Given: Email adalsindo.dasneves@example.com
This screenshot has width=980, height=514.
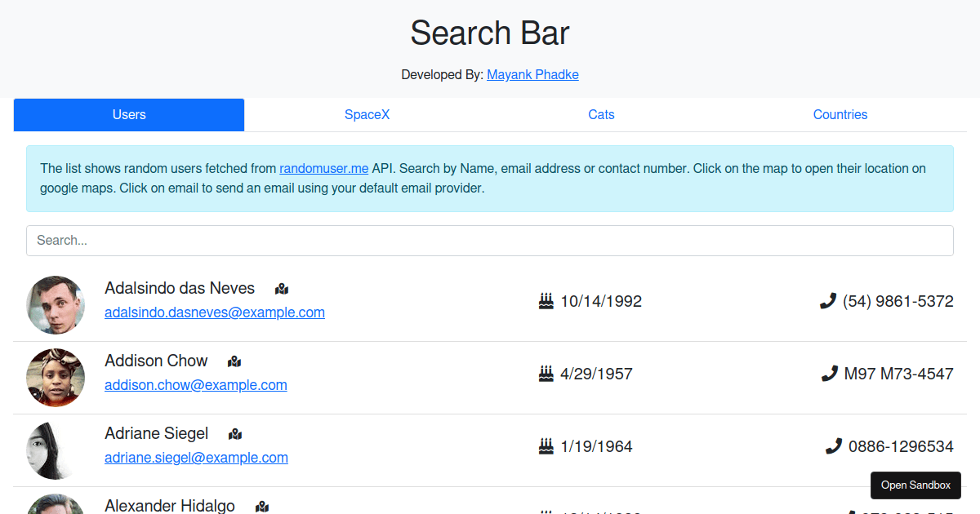Looking at the screenshot, I should [215, 312].
